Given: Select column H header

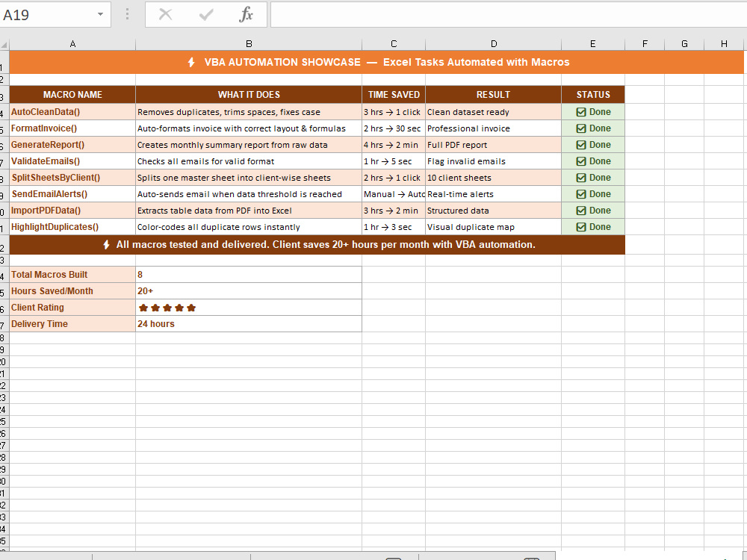Looking at the screenshot, I should coord(724,44).
